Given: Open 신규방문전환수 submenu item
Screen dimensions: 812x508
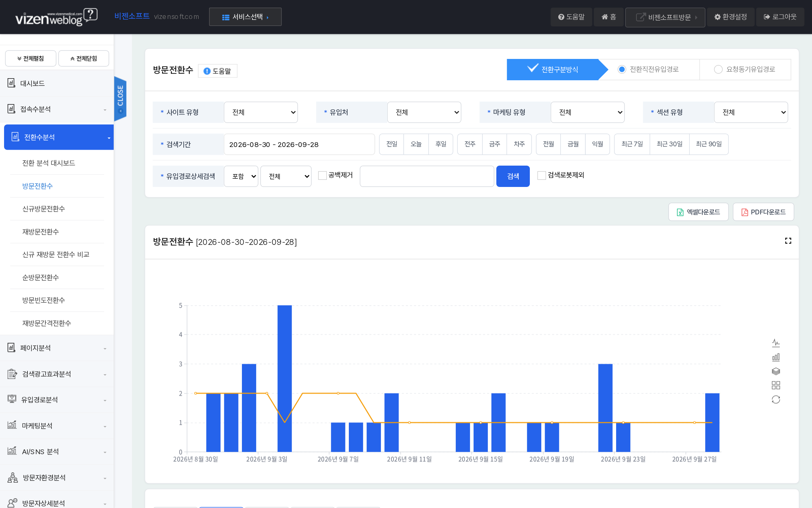Looking at the screenshot, I should (x=44, y=209).
